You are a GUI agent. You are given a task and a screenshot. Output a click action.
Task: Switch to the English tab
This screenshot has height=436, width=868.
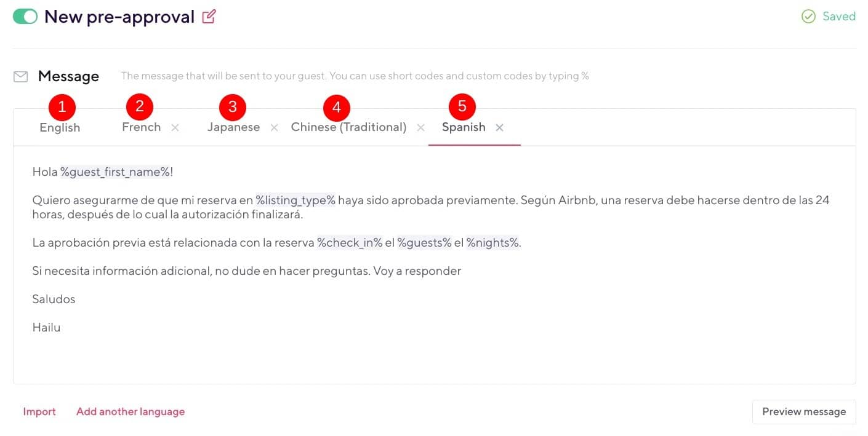coord(59,127)
